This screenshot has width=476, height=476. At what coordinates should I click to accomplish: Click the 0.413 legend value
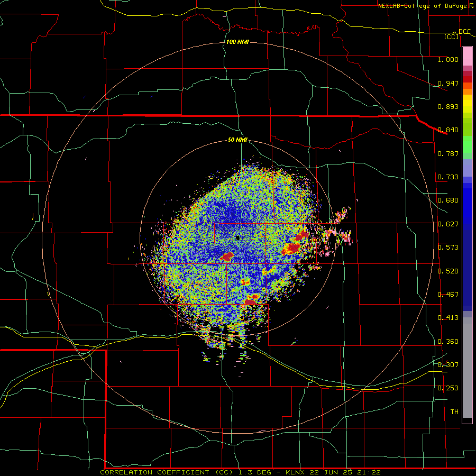[x=448, y=318]
